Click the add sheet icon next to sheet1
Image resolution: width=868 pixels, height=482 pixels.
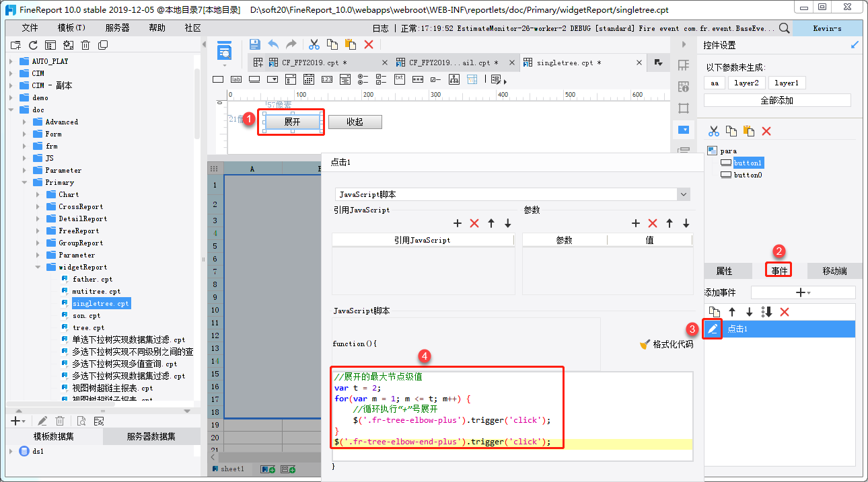click(x=268, y=469)
